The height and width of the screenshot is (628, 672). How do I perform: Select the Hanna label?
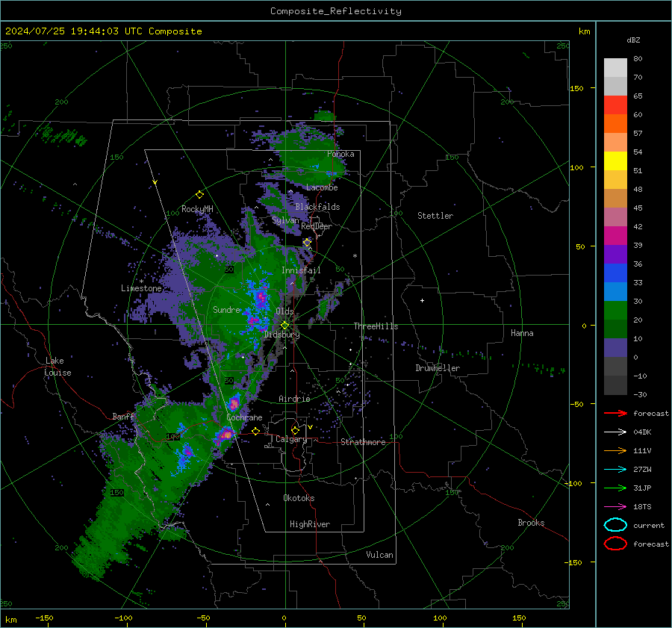522,333
